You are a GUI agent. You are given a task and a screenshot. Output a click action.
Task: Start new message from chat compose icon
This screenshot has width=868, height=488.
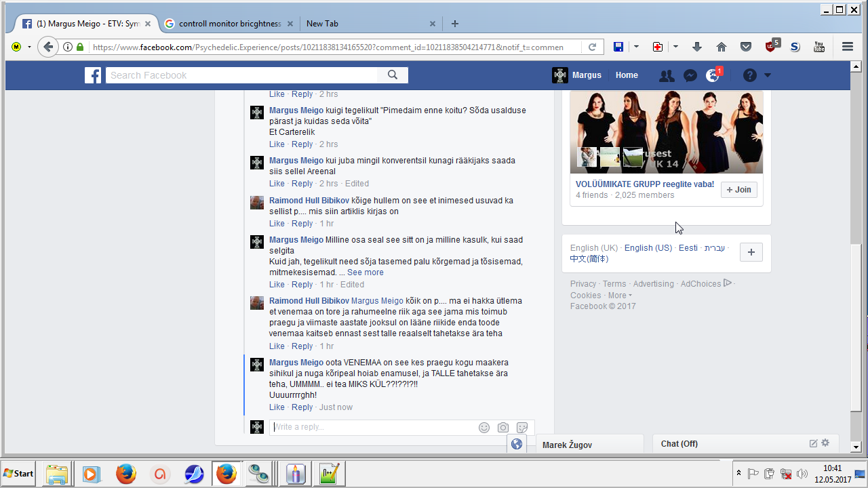pyautogui.click(x=814, y=443)
